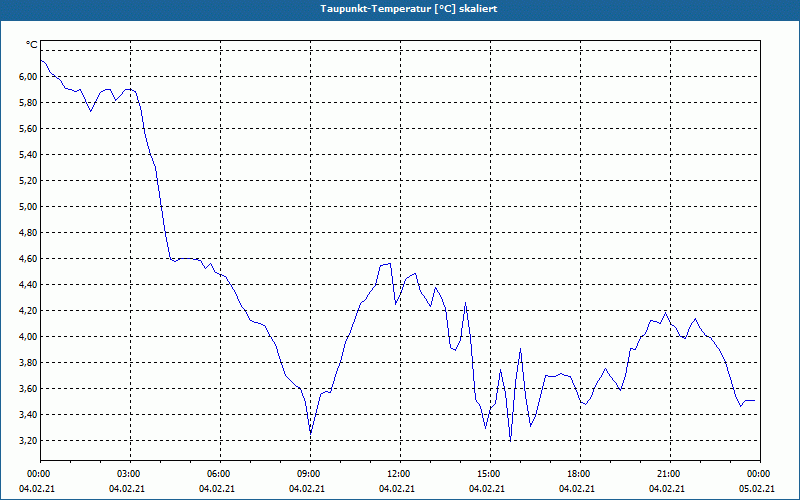The image size is (800, 500).
Task: Pick the '04.02.21' date under 18:00
Action: (x=577, y=489)
